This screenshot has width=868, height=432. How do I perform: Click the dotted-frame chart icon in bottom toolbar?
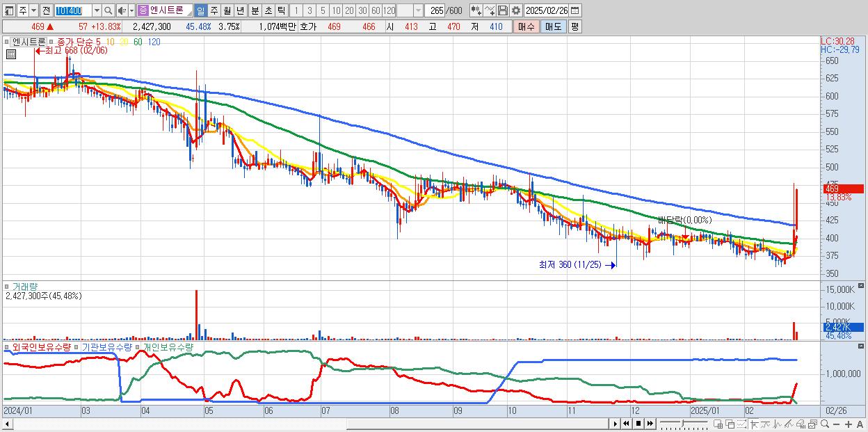(x=741, y=424)
